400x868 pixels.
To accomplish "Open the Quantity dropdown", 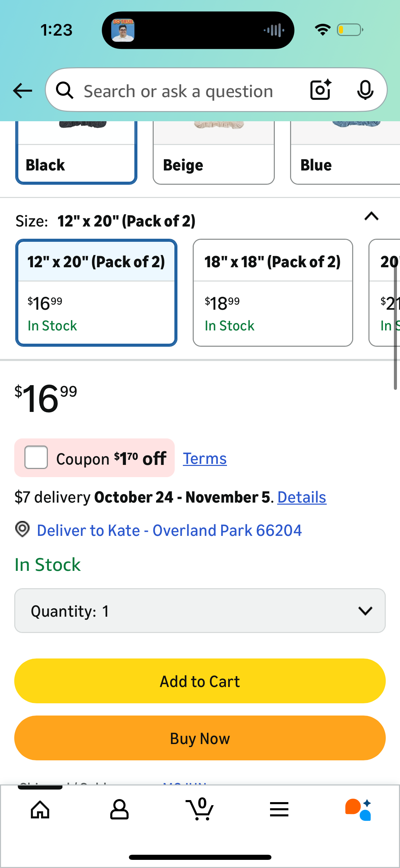I will coord(200,611).
